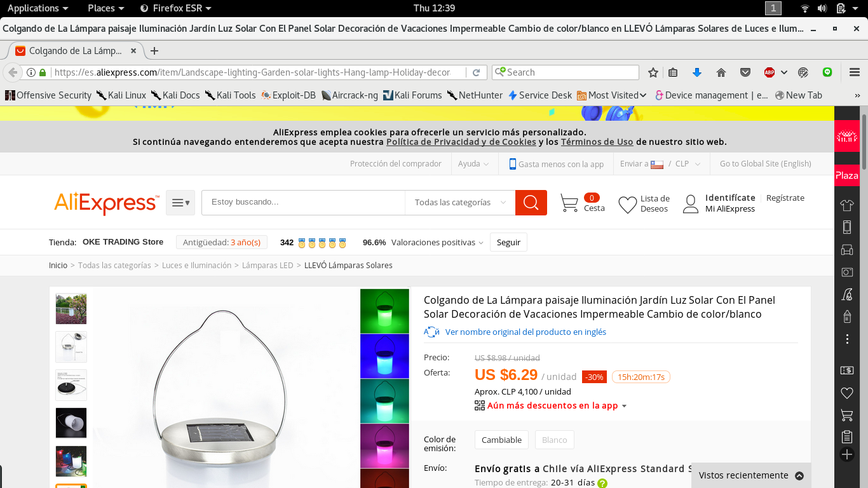Image resolution: width=868 pixels, height=488 pixels.
Task: Open the GNOME Applications menu
Action: coord(38,8)
